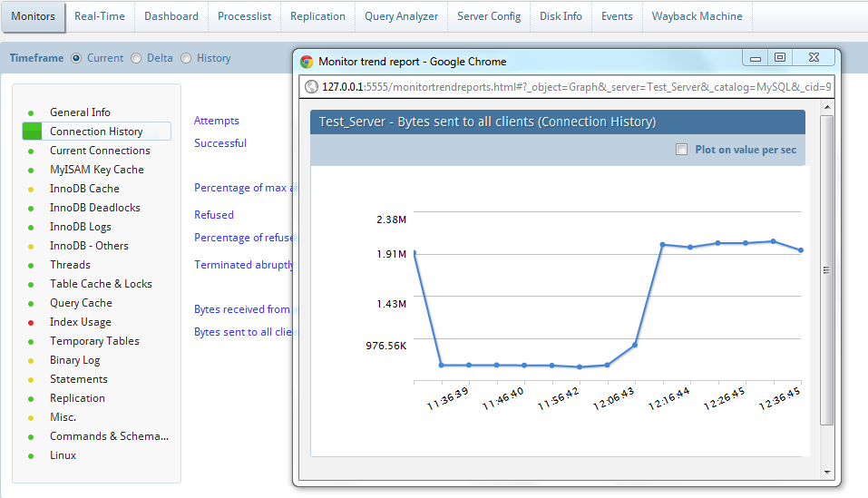Open MyISAM Key Cache monitor group
Screen dimensions: 868x498
click(97, 170)
